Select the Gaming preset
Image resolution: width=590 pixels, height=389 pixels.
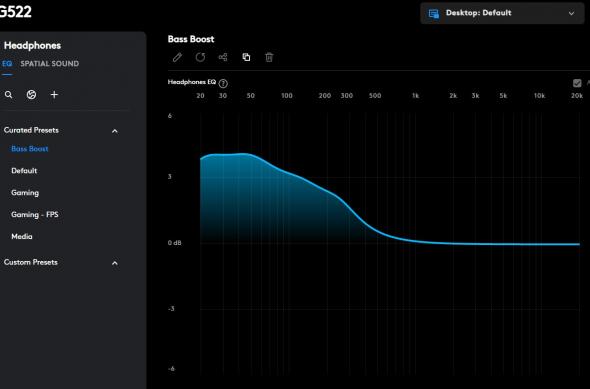25,193
